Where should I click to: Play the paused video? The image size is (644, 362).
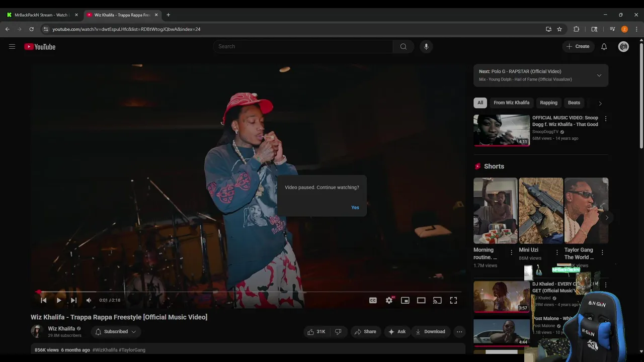pos(59,300)
